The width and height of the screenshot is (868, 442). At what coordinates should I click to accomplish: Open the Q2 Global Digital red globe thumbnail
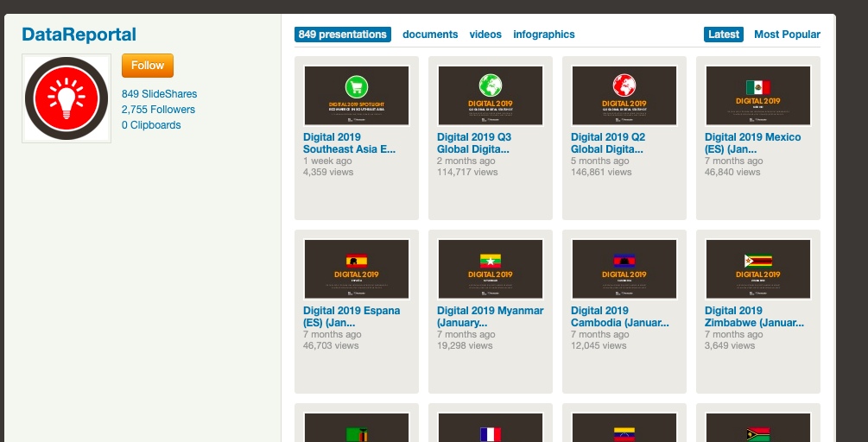624,96
